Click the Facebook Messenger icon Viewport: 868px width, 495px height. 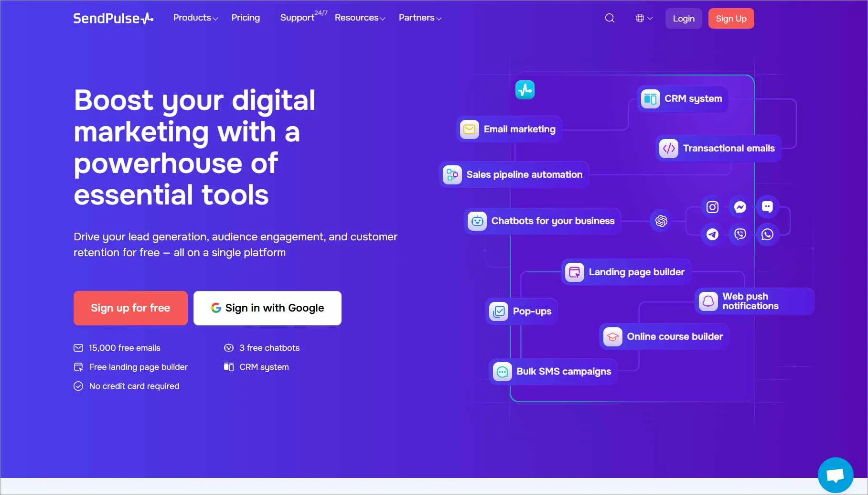click(740, 207)
